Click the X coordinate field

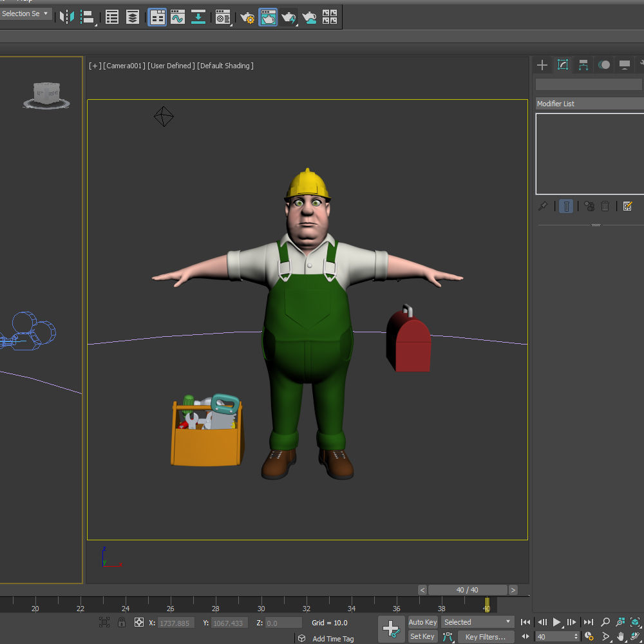coord(176,623)
